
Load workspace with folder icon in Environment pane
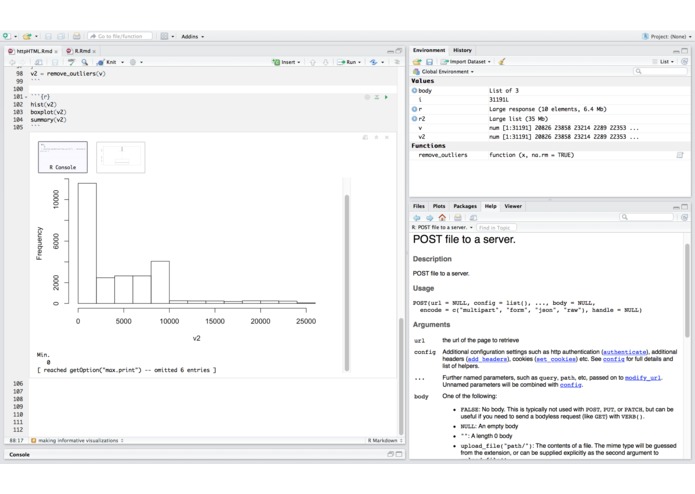click(417, 62)
